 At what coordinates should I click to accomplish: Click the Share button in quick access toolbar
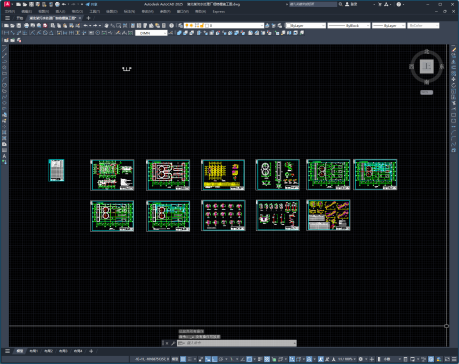91,4
